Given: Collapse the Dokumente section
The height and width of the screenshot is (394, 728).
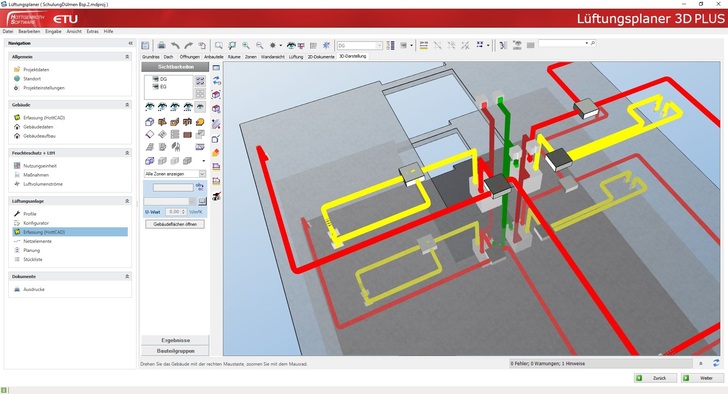Looking at the screenshot, I should click(x=127, y=276).
